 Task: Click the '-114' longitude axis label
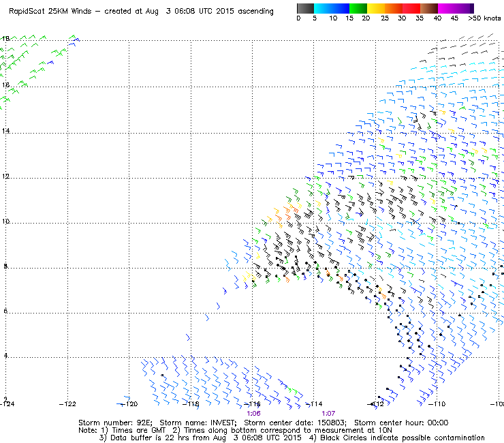(x=314, y=404)
